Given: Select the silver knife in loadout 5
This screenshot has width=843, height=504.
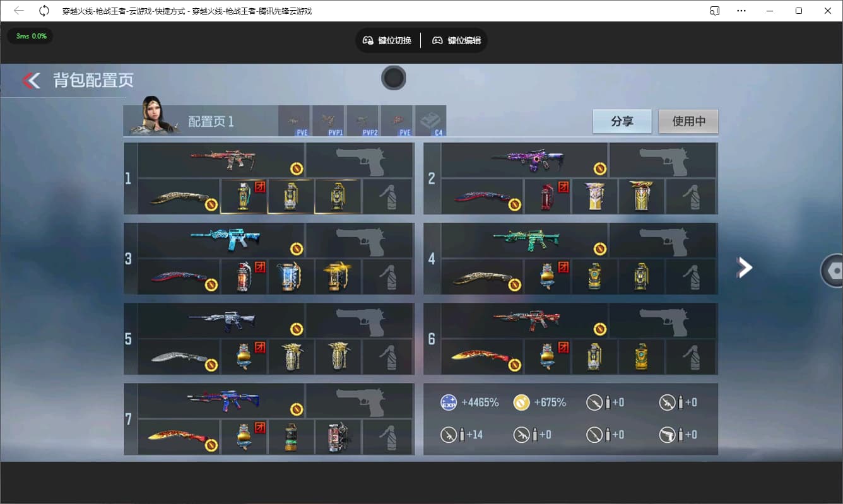Looking at the screenshot, I should 179,357.
